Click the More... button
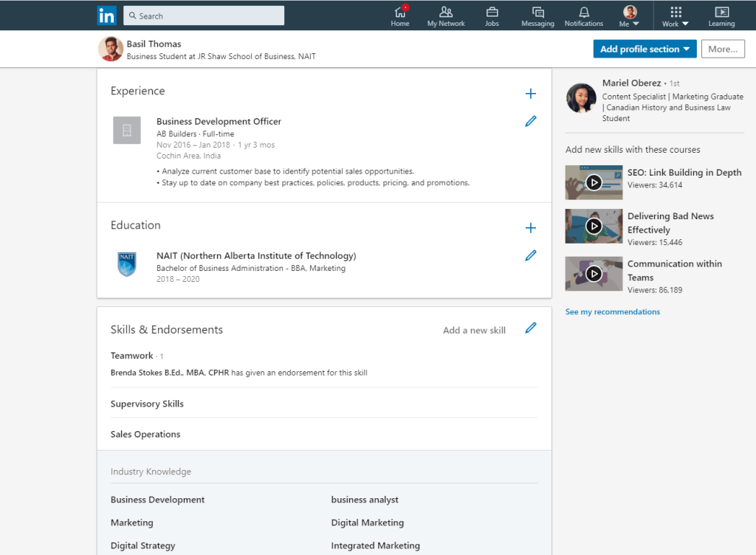 [722, 49]
